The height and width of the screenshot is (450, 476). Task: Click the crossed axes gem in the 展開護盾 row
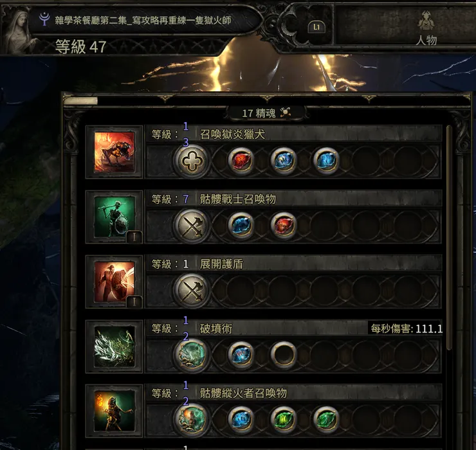tap(192, 291)
